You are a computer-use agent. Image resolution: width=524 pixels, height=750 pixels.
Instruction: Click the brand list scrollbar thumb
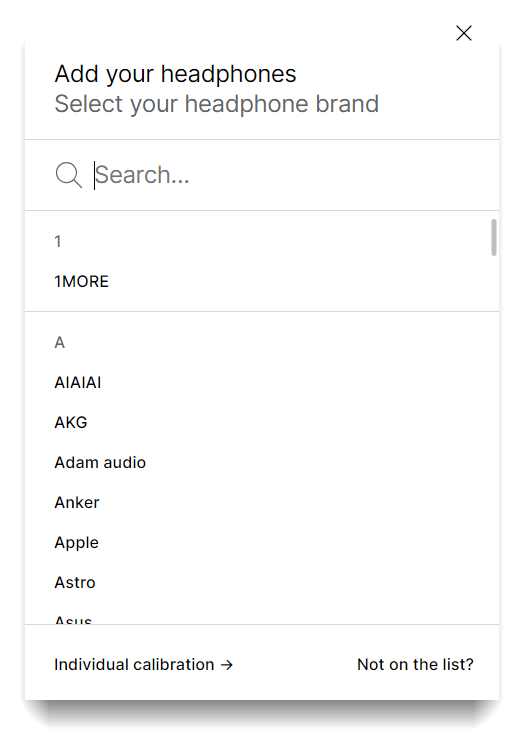pos(494,237)
